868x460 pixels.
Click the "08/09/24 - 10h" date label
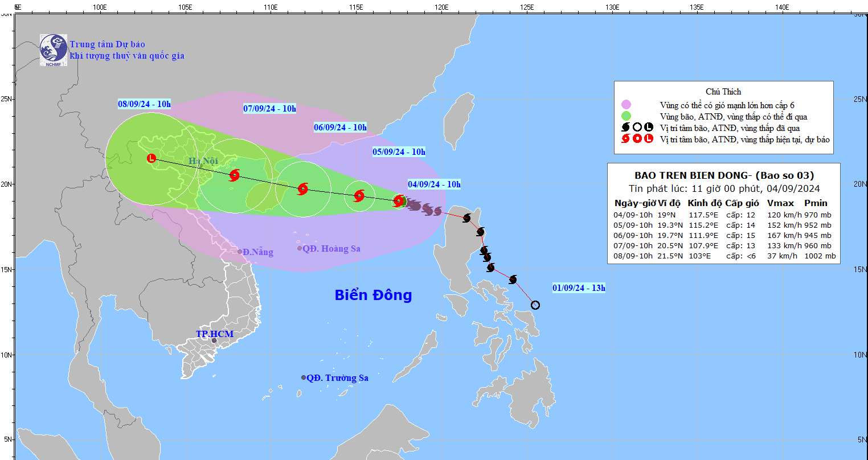[144, 104]
